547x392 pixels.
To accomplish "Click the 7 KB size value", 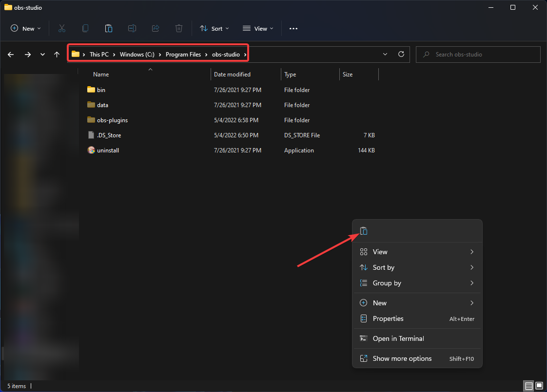I will [369, 135].
